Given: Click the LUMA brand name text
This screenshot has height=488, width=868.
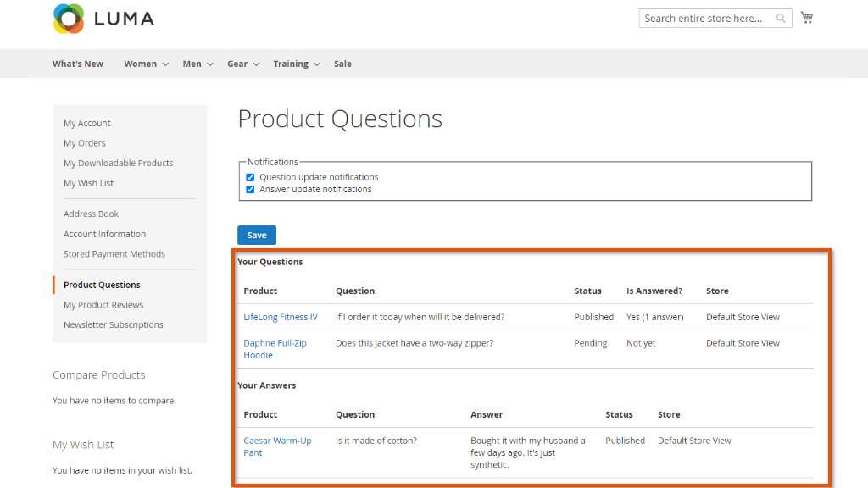Looking at the screenshot, I should [124, 19].
